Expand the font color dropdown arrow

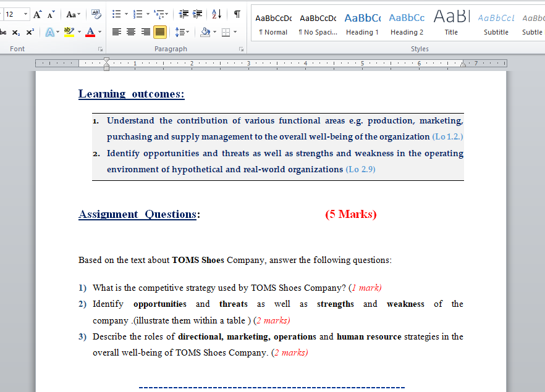[x=99, y=32]
